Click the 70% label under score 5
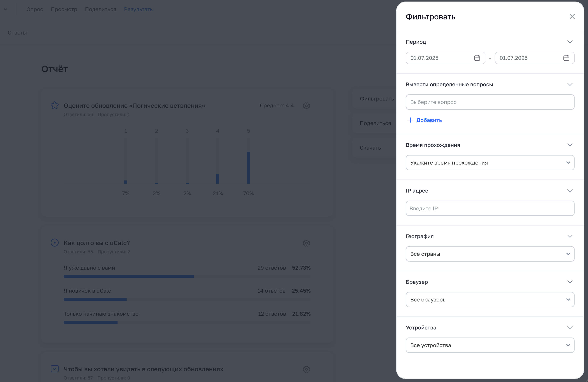Screen dimensions: 588x382 tap(248, 193)
